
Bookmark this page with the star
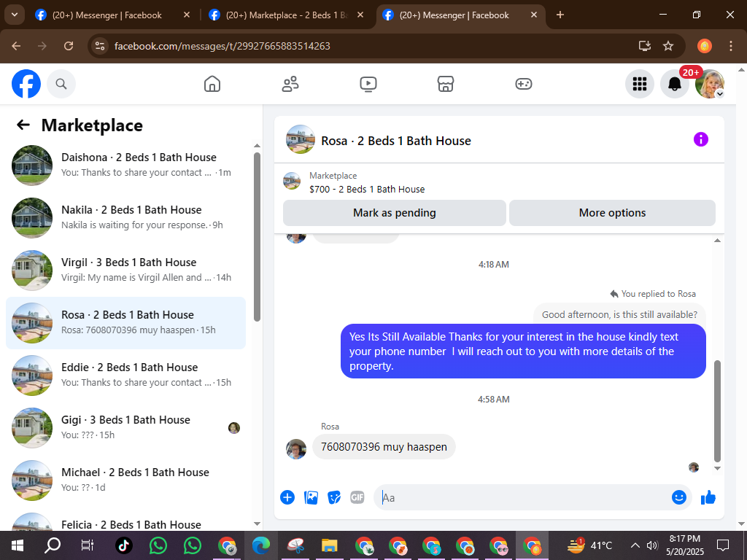point(668,46)
